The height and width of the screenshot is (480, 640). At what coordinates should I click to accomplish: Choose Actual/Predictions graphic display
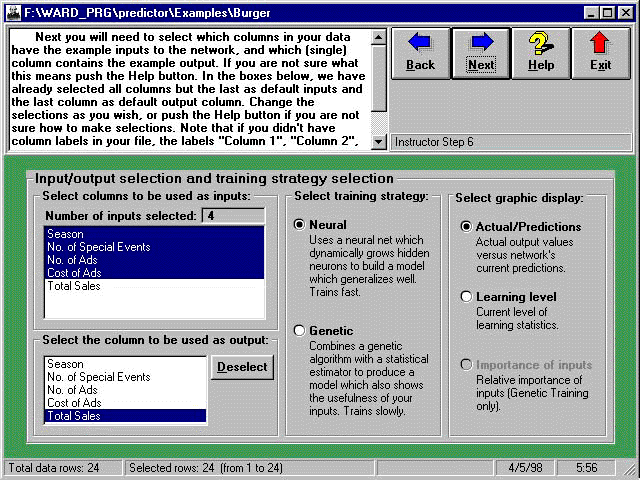pos(466,227)
